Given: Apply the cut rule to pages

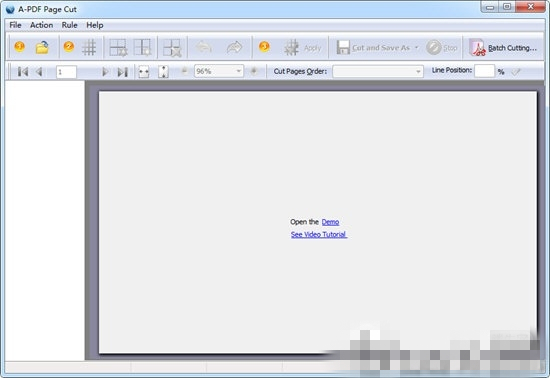Looking at the screenshot, I should click(302, 48).
